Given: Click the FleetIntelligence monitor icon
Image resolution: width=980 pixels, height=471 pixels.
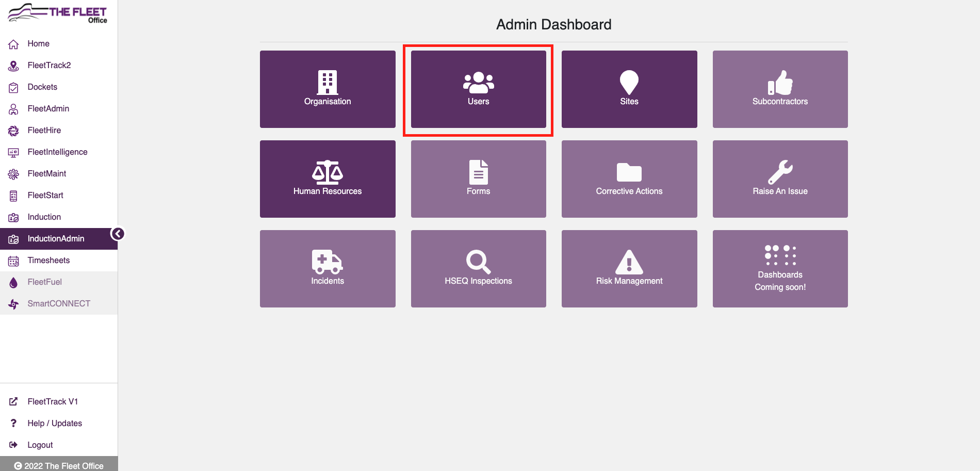Looking at the screenshot, I should coord(13,153).
